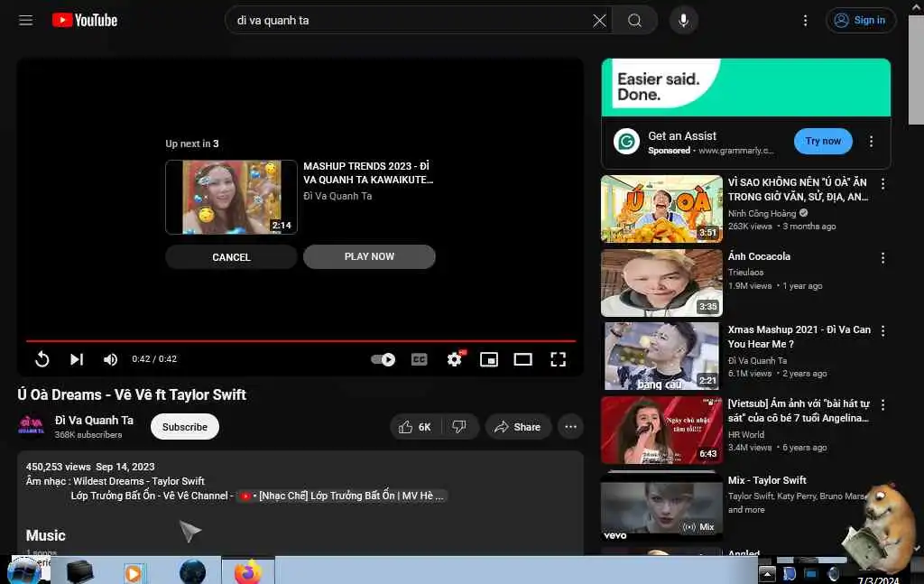Switch to theater mode
Viewport: 924px width, 584px height.
pyautogui.click(x=522, y=359)
